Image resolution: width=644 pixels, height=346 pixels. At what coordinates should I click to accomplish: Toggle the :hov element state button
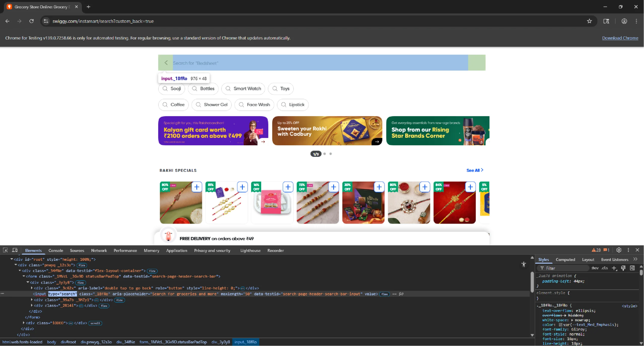[x=595, y=268]
